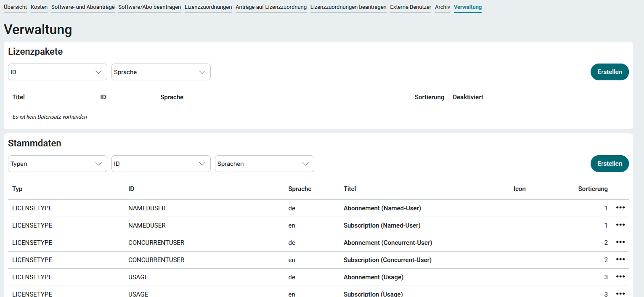
Task: Switch to the Übersicht tab
Action: click(15, 7)
